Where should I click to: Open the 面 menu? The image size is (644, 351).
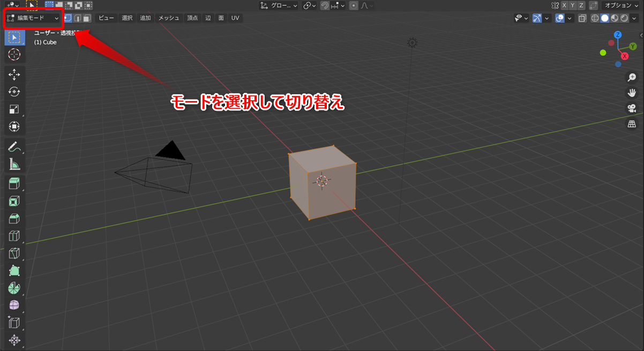point(221,18)
